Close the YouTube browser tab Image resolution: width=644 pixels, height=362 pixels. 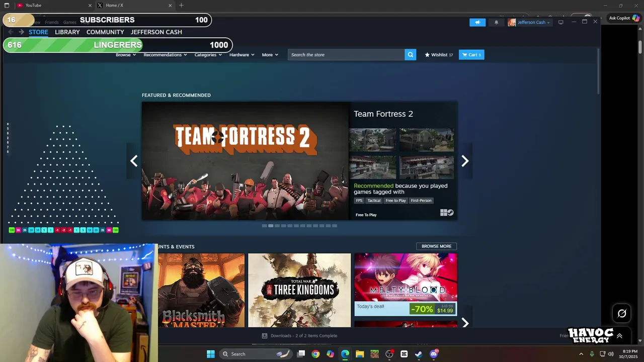click(90, 6)
